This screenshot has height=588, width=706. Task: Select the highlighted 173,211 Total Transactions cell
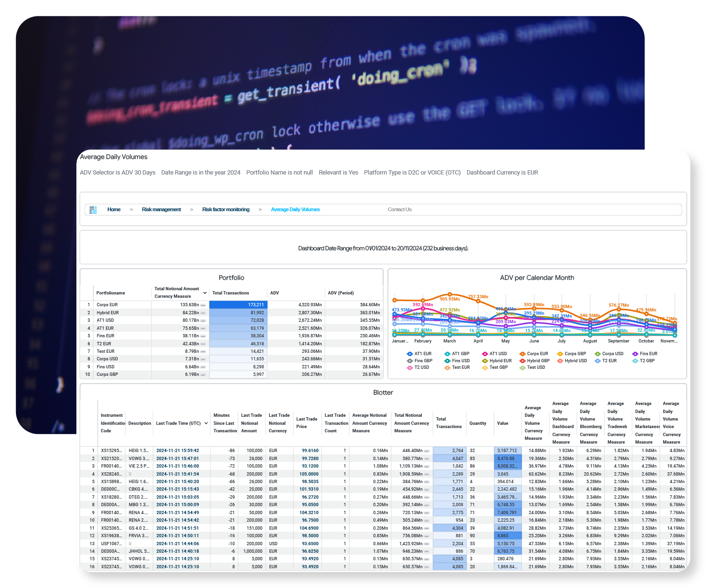tap(238, 305)
